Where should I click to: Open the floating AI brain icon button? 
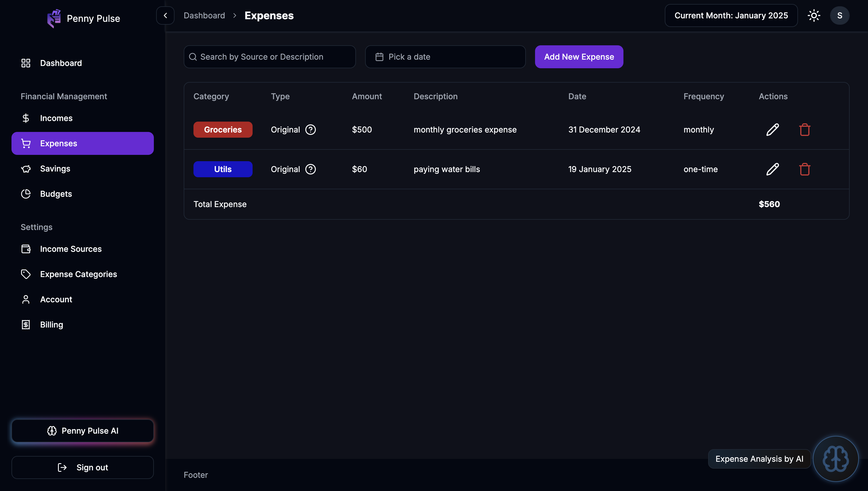pyautogui.click(x=836, y=459)
